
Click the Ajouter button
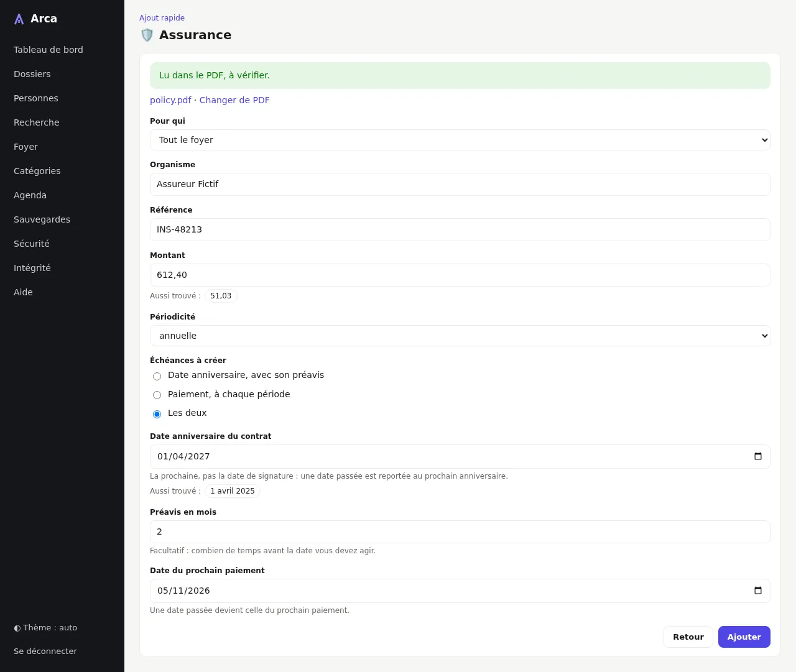(x=744, y=637)
